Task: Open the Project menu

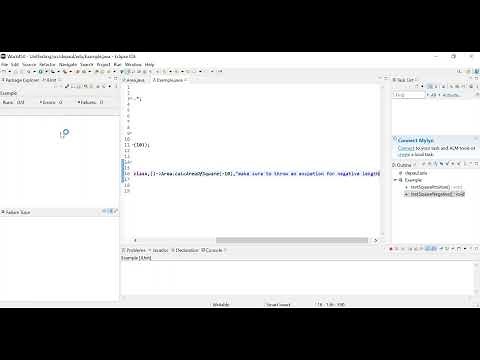Action: (103, 65)
